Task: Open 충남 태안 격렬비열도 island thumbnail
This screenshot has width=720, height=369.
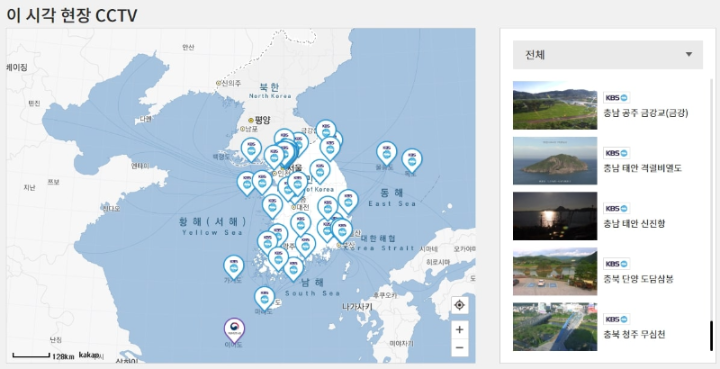Action: click(x=555, y=161)
